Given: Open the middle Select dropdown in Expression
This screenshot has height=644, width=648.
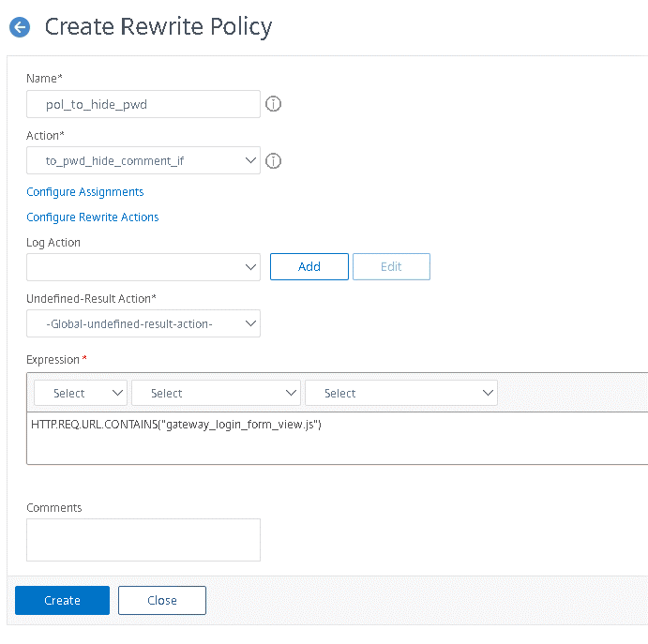Looking at the screenshot, I should [x=216, y=394].
